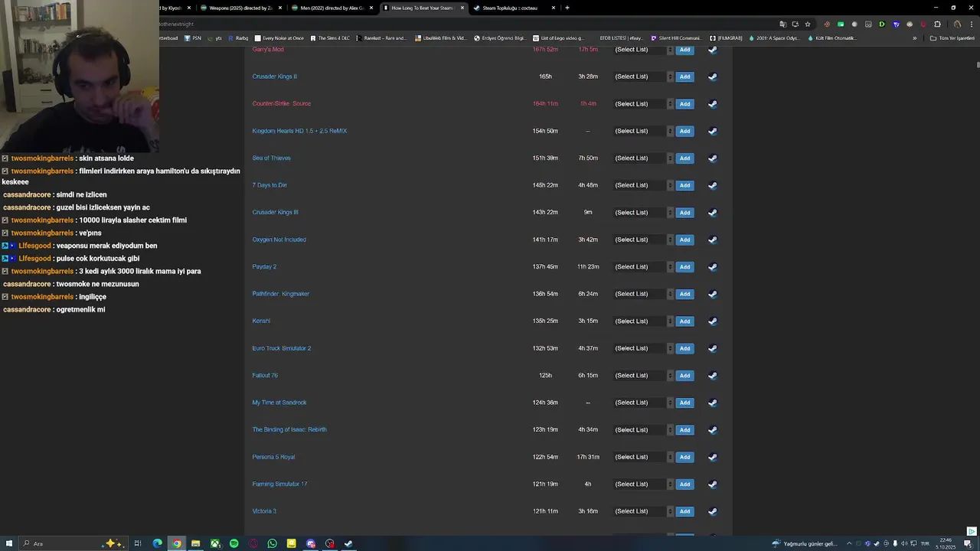The height and width of the screenshot is (551, 980).
Task: Open Microsoft Edge from the taskbar
Action: pyautogui.click(x=157, y=543)
